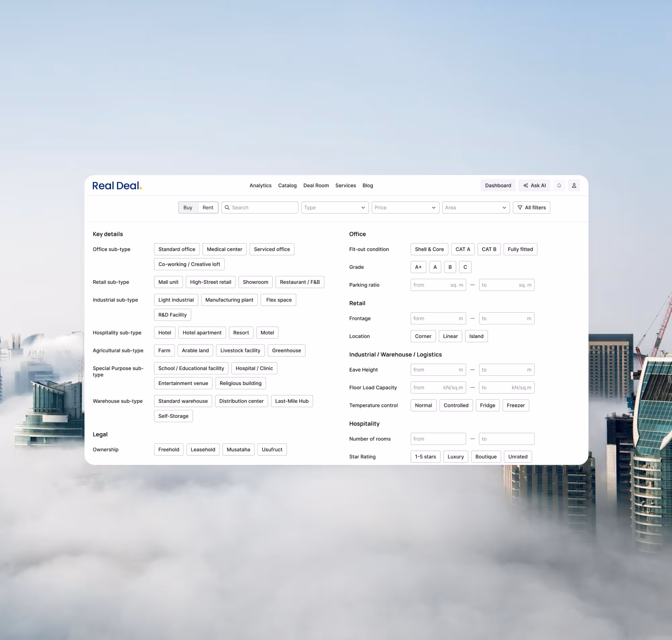Toggle the Buy option
The width and height of the screenshot is (672, 640).
pos(187,207)
